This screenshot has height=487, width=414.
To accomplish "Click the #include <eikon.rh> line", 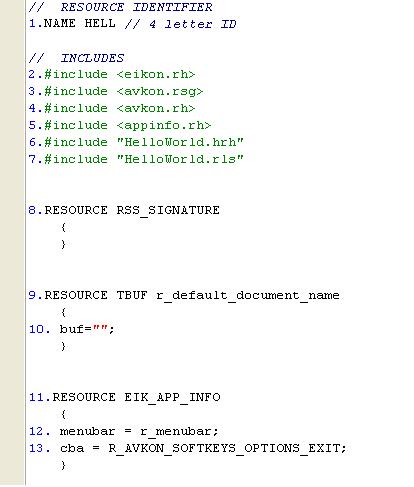I will [x=112, y=74].
